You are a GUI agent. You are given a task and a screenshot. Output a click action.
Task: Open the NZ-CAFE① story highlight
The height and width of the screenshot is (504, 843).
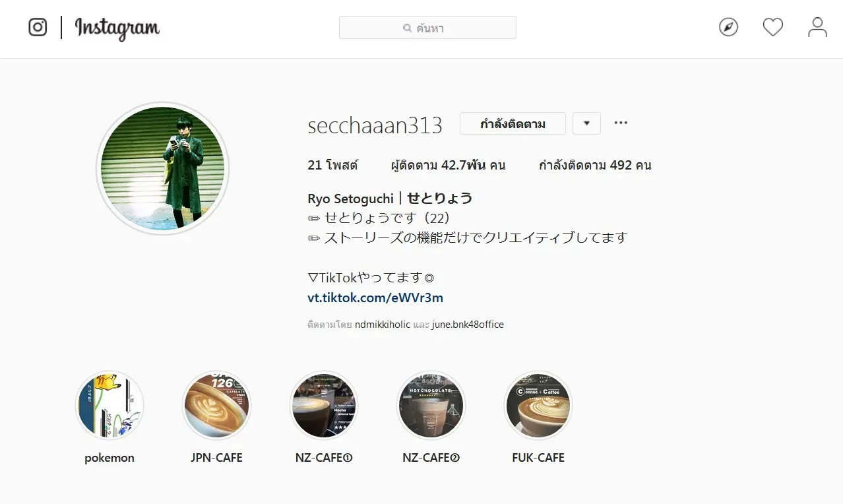(x=324, y=405)
